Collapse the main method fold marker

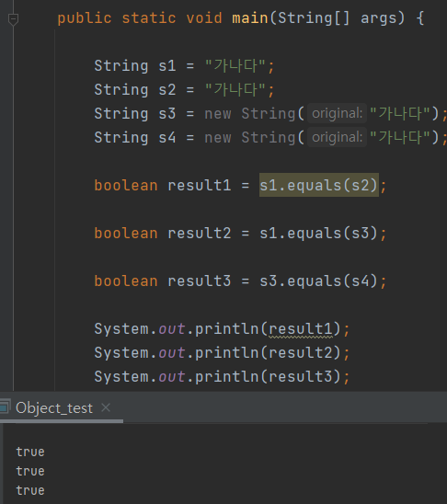(13, 19)
